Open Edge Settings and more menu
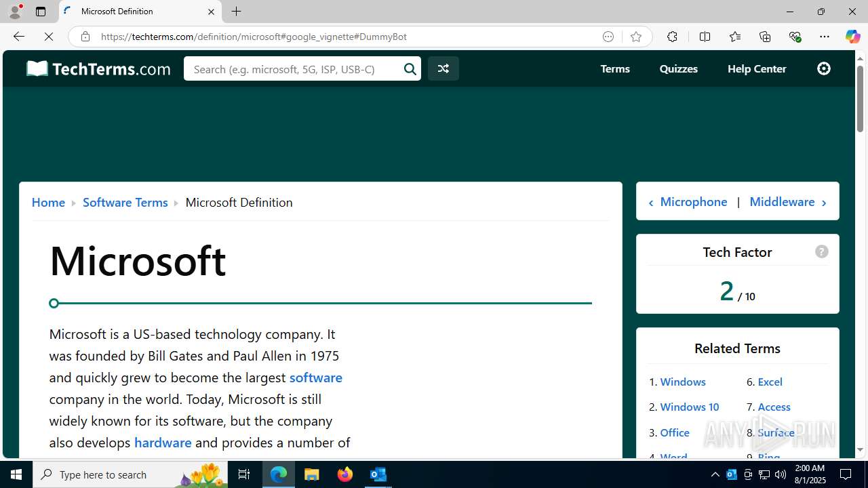 pyautogui.click(x=825, y=37)
